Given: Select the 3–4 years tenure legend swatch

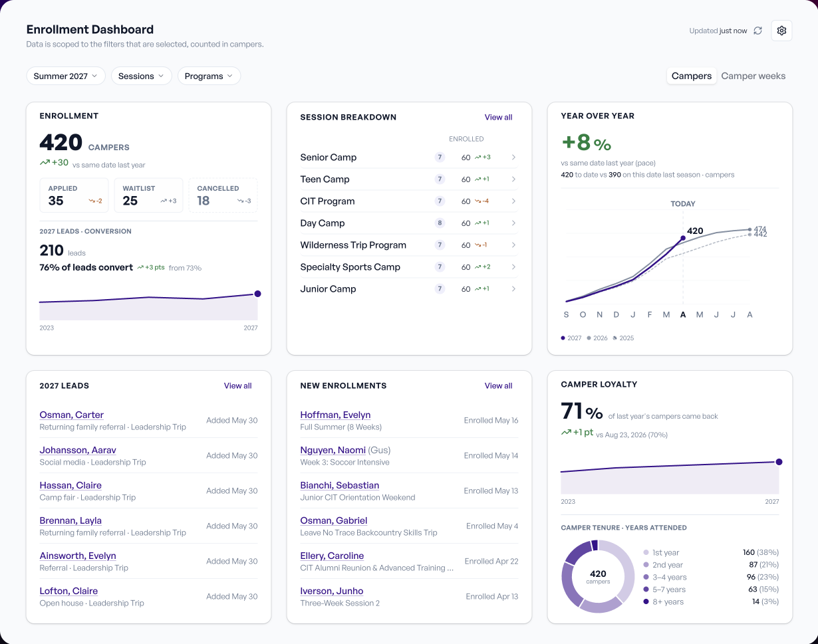Looking at the screenshot, I should coord(646,578).
